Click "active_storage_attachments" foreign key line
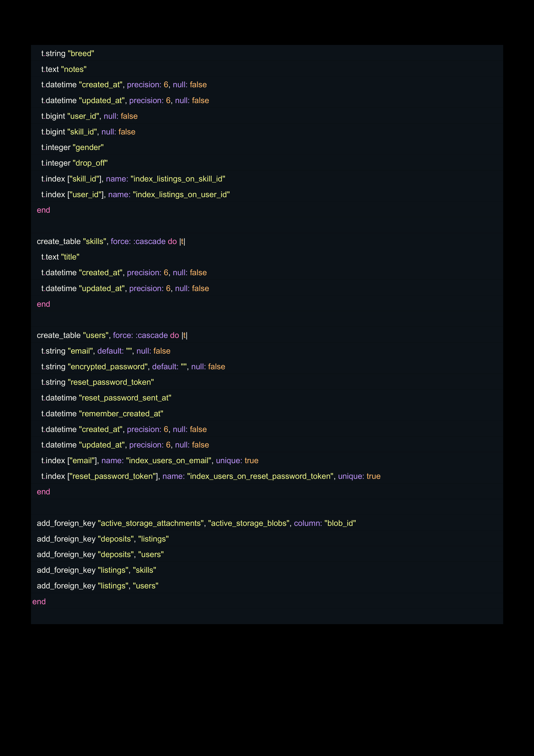 tap(196, 524)
